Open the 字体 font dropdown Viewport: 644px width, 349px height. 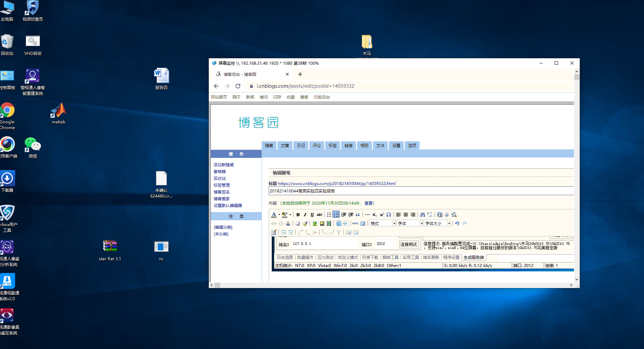tap(410, 223)
